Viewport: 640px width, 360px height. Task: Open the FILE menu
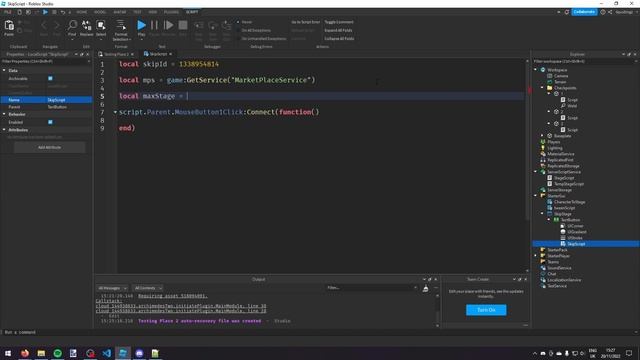pos(8,12)
